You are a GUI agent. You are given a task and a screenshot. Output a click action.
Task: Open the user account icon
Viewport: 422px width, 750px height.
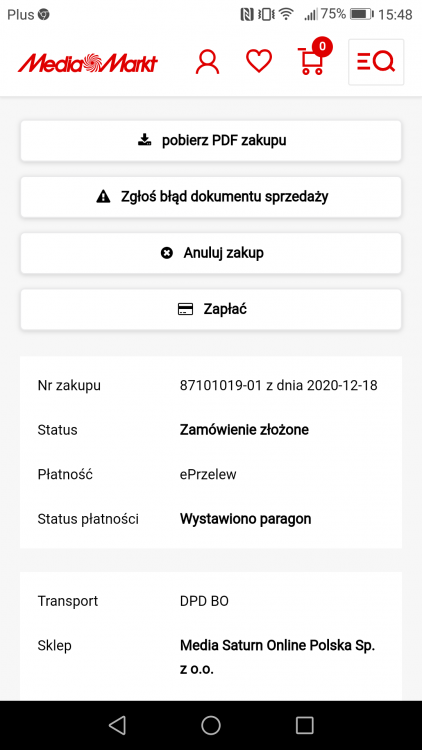click(x=208, y=62)
